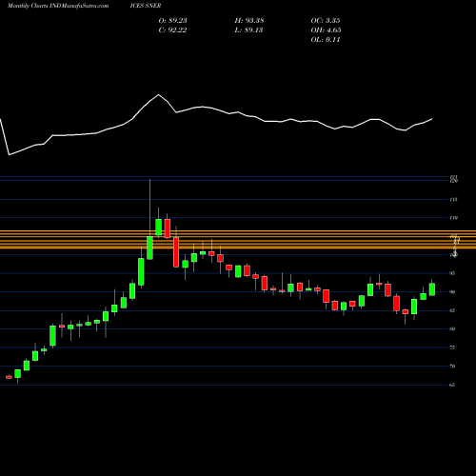Screen dimensions: 476x476
Task: Click the most recent green candlestick
Action: [x=432, y=289]
